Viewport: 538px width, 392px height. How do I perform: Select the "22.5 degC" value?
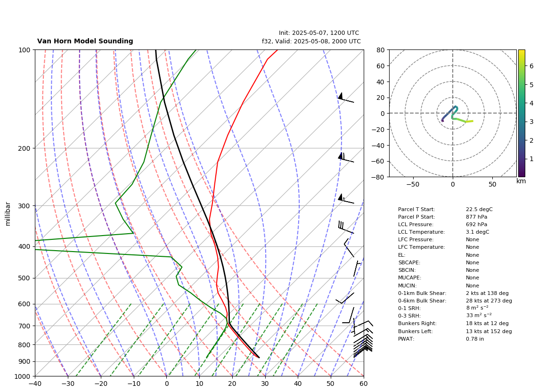coord(479,209)
